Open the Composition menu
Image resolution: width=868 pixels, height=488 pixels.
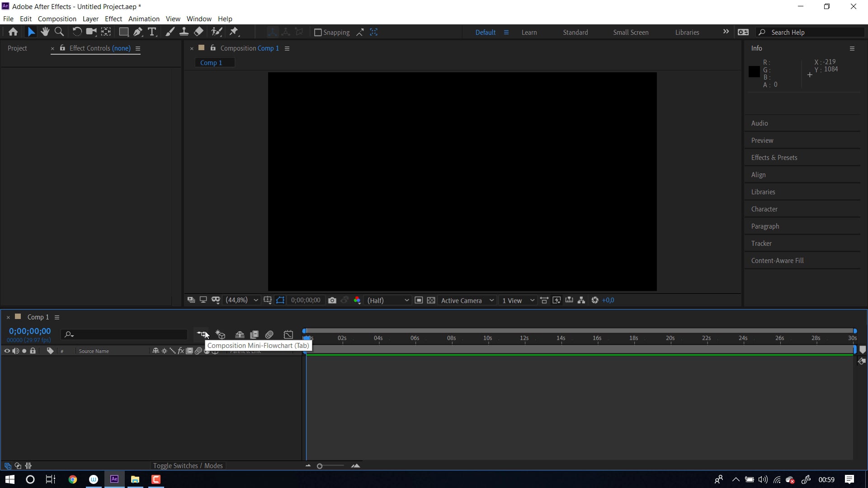(57, 19)
